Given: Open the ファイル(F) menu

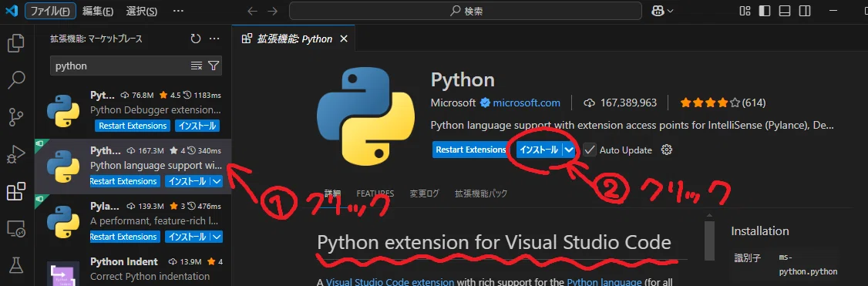Looking at the screenshot, I should pyautogui.click(x=50, y=11).
